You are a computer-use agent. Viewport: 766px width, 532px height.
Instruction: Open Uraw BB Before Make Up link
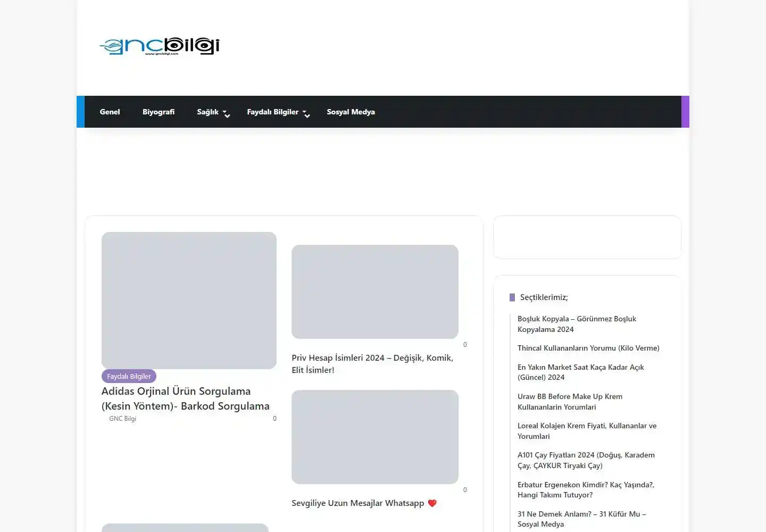[570, 402]
